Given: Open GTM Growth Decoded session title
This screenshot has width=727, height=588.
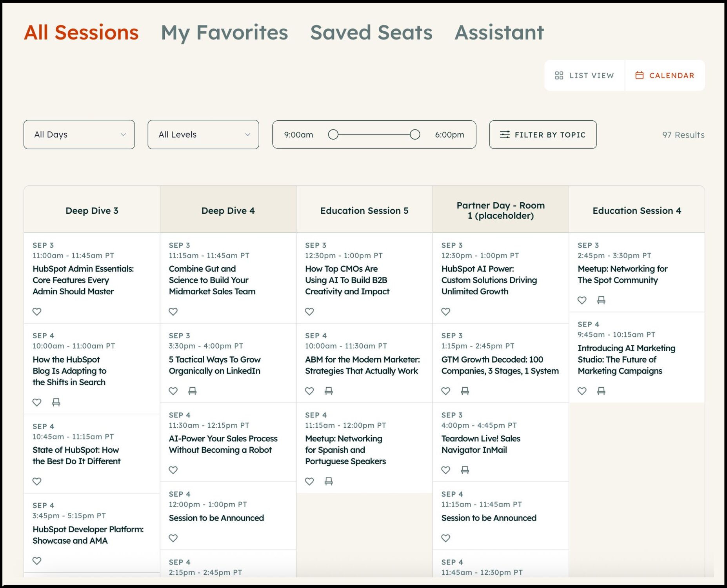Looking at the screenshot, I should pyautogui.click(x=500, y=365).
